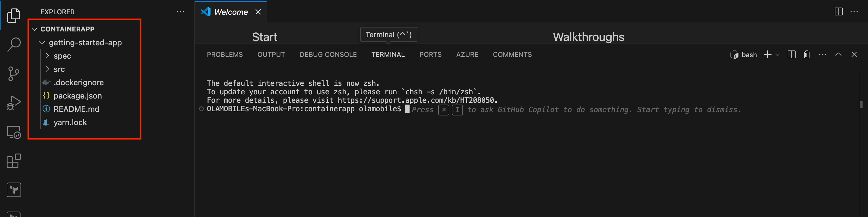Viewport: 868px width, 217px height.
Task: Open the new terminal launch profile dropdown
Action: click(777, 55)
